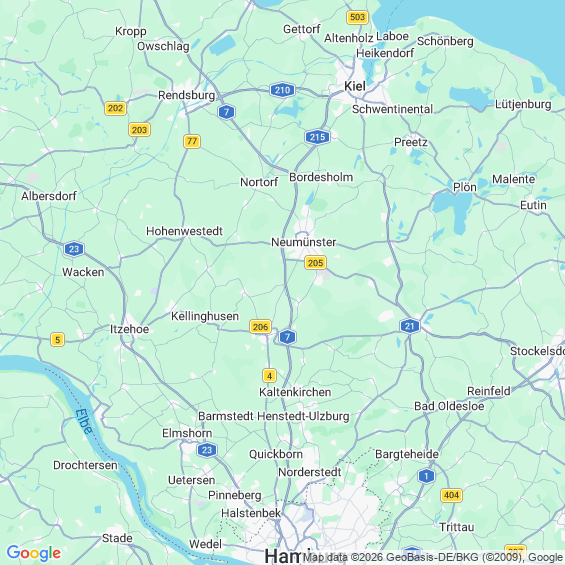Select the Plön town label
565x565 pixels.
point(465,187)
